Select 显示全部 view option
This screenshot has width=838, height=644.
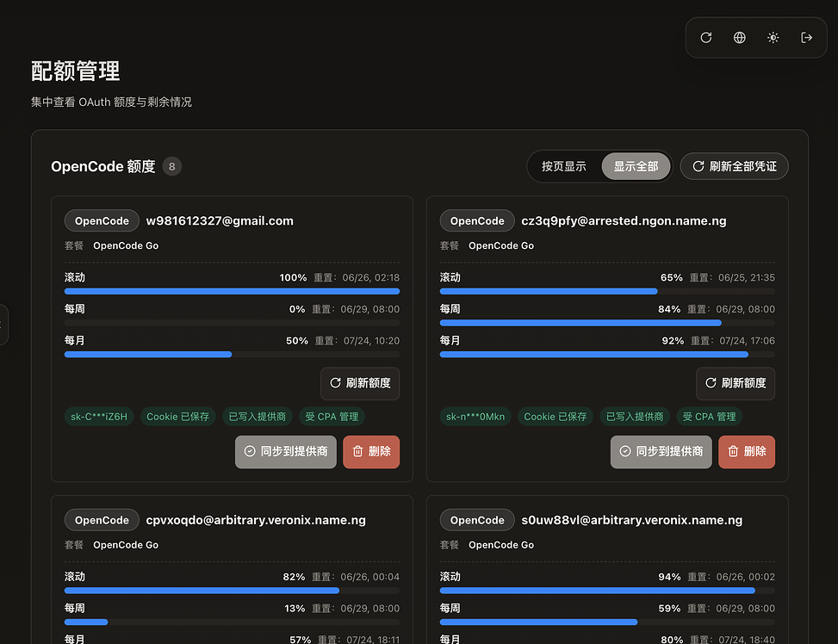(x=636, y=166)
